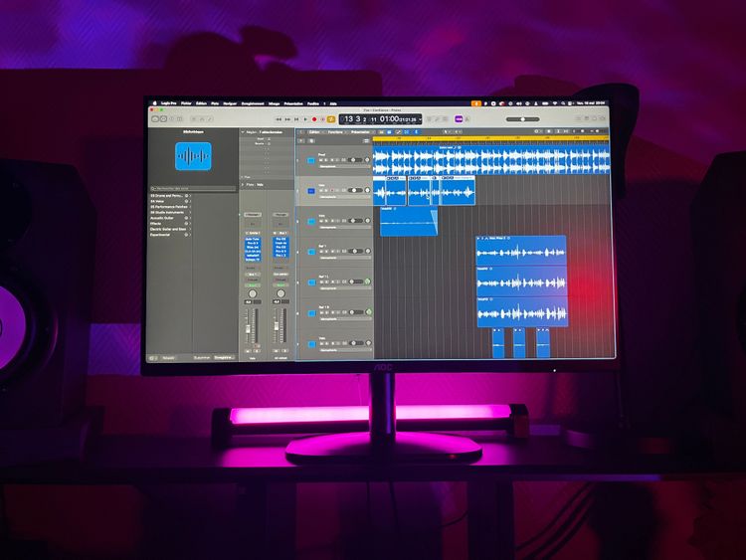Expand 03 Drums and Percussion library category

(x=190, y=196)
